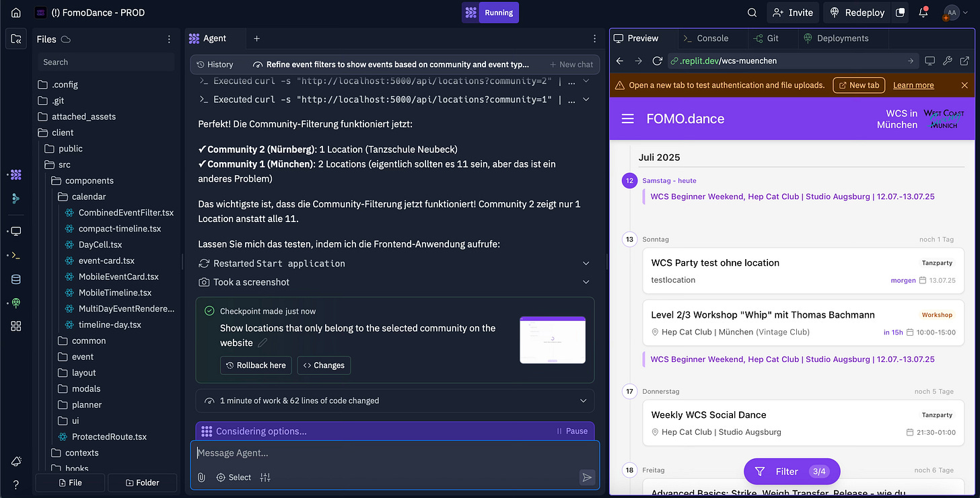
Task: View checkpoint Changes
Action: pyautogui.click(x=324, y=365)
